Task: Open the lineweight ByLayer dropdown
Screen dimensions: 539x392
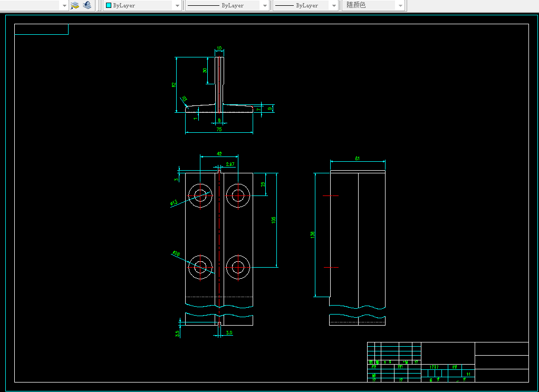Action: click(306, 5)
